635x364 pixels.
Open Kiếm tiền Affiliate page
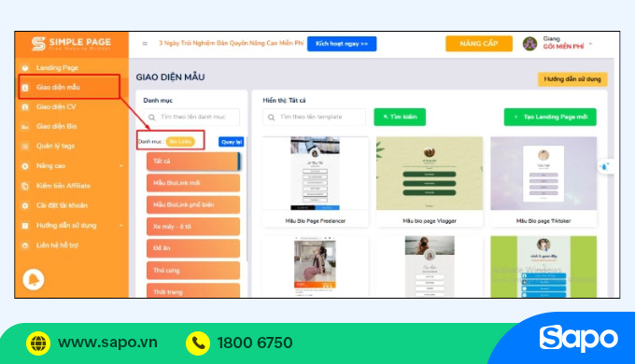coord(63,186)
